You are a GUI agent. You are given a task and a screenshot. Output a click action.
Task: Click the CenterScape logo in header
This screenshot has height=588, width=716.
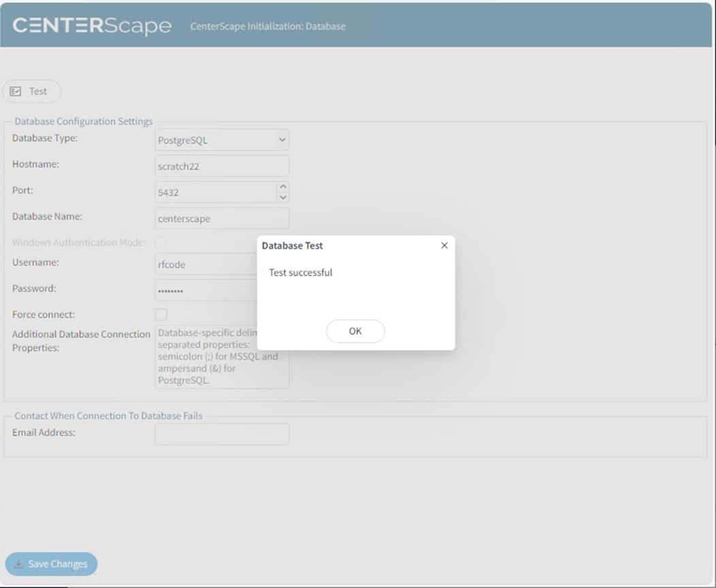[92, 26]
